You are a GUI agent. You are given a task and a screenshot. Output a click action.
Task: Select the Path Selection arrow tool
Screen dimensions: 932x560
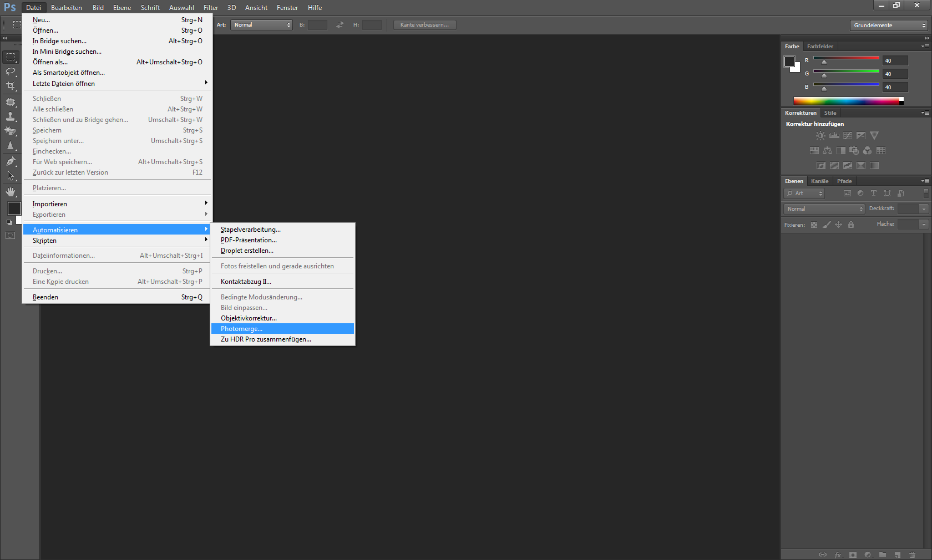coord(11,176)
